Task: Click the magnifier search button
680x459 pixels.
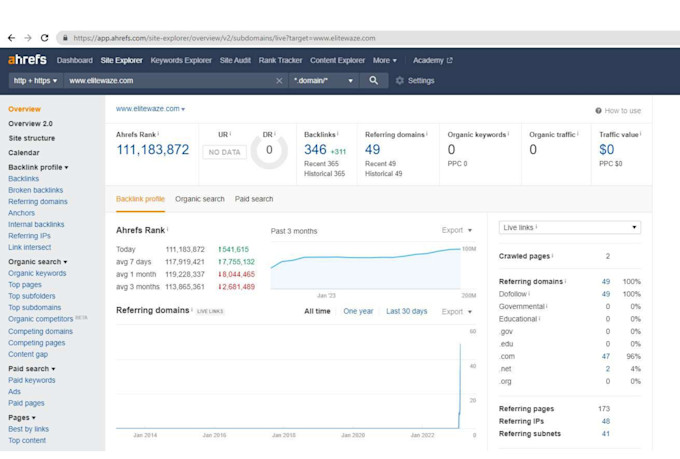Action: 373,81
